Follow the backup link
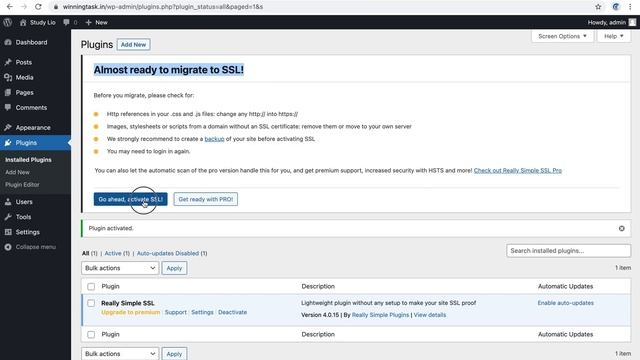The height and width of the screenshot is (360, 640). pos(214,139)
